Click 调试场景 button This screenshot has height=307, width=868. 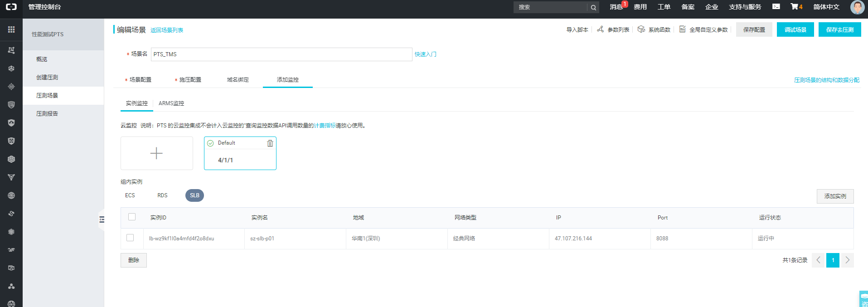(795, 29)
